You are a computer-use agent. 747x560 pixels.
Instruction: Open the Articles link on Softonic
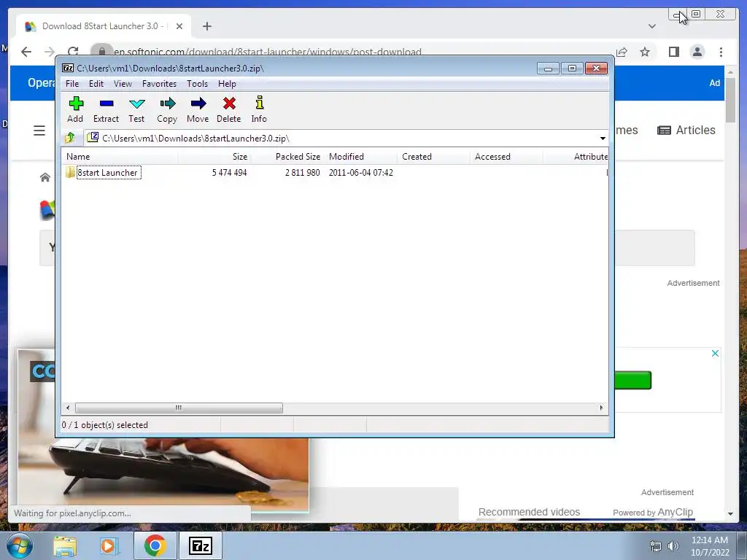[x=686, y=130]
